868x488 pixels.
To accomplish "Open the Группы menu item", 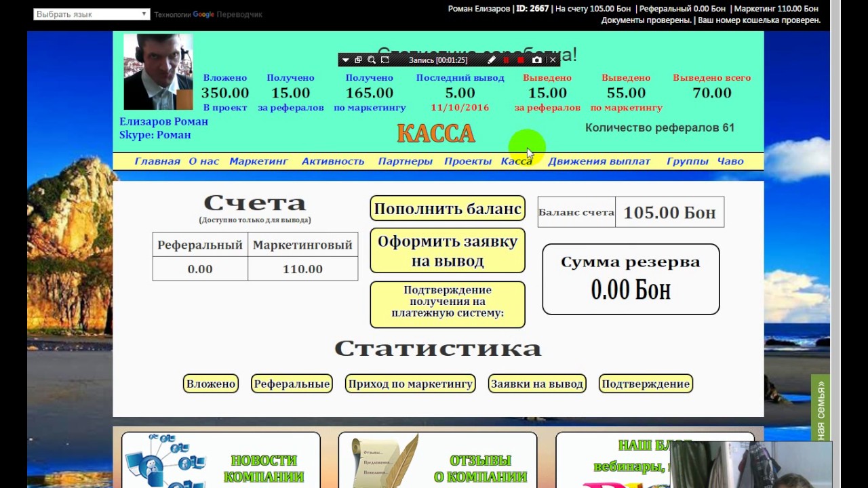I will tap(688, 161).
